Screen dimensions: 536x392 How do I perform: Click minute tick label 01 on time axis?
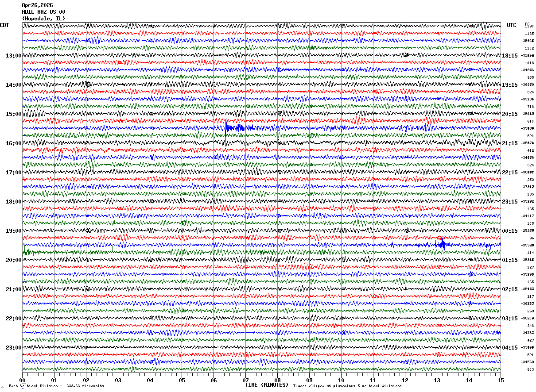pos(54,380)
